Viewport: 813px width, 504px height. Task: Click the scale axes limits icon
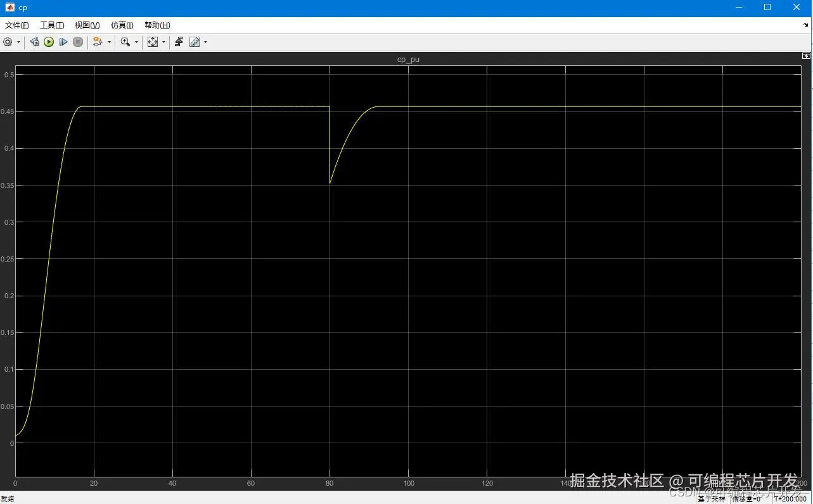[153, 42]
